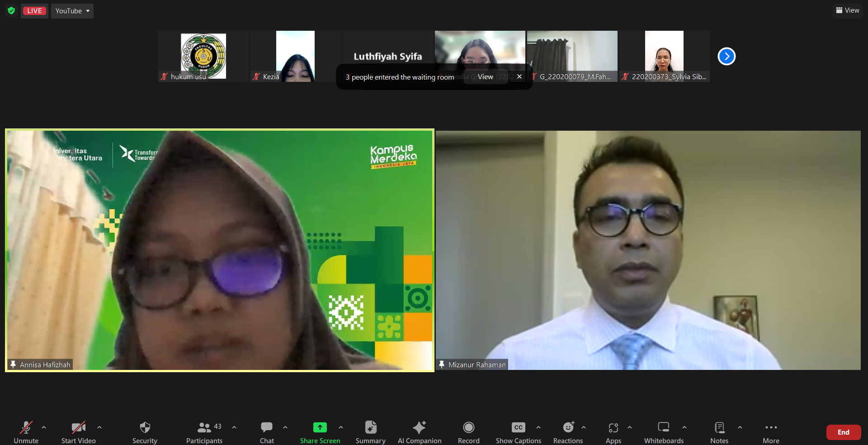Expand video options arrow beside Start Video

tap(99, 427)
